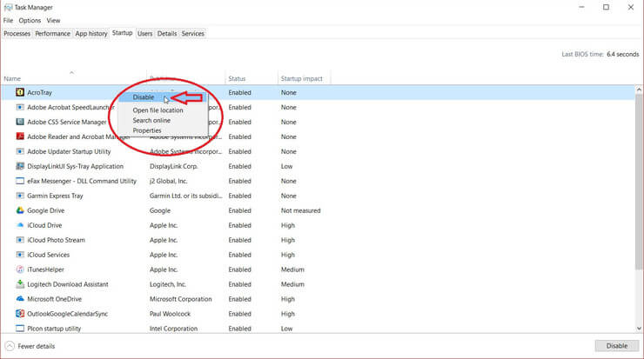This screenshot has width=644, height=359.
Task: Click the Google Drive icon
Action: (20, 210)
